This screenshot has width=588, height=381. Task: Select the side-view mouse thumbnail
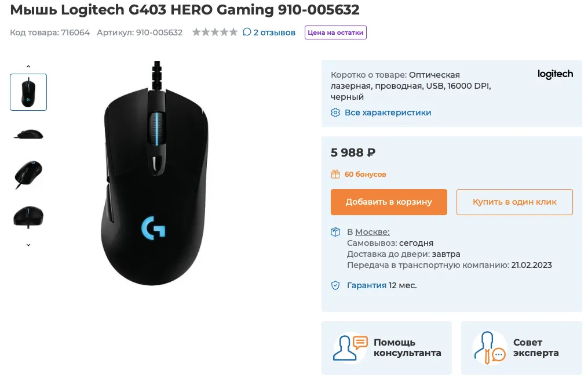coord(28,133)
